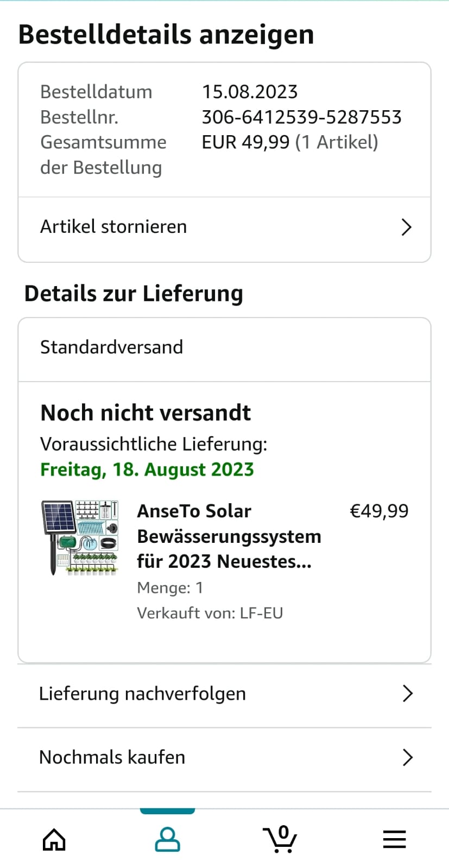Expand the chevron beside Artikel stornieren
This screenshot has height=868, width=449.
(x=406, y=227)
